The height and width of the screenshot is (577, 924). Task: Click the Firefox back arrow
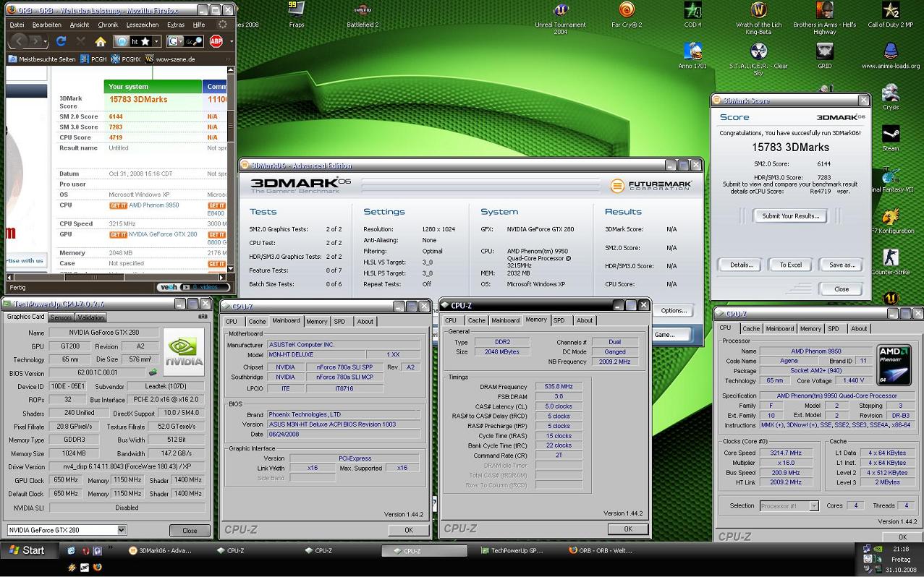click(20, 41)
